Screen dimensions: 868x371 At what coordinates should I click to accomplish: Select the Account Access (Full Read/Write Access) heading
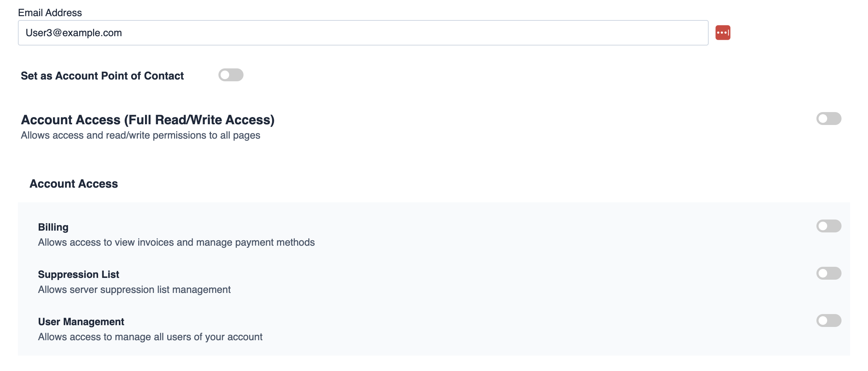click(148, 120)
